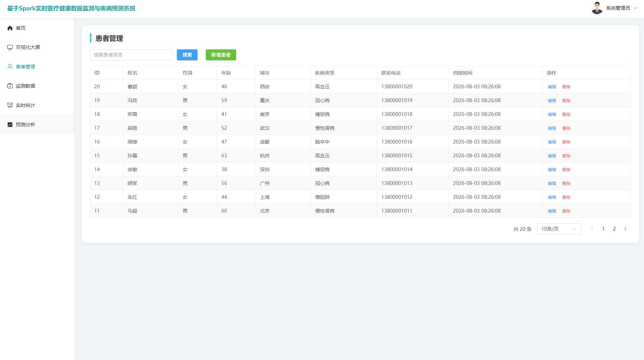Image resolution: width=644 pixels, height=360 pixels.
Task: Delete patient 曹颖 record
Action: pos(566,87)
